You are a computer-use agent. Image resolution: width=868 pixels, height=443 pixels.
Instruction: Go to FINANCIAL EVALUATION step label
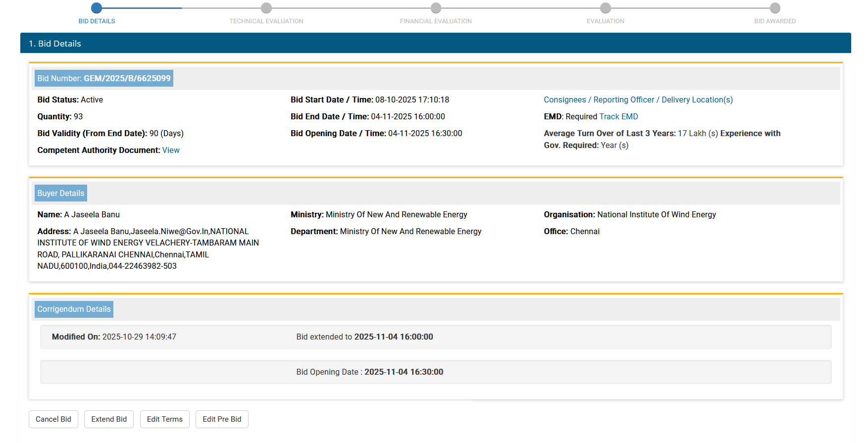click(436, 21)
